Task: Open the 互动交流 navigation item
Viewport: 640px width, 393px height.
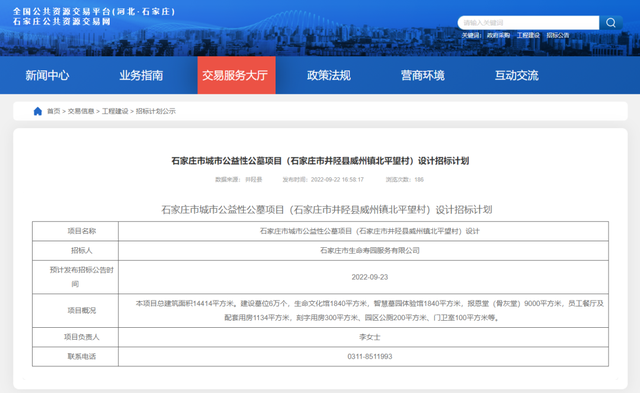Action: (517, 75)
